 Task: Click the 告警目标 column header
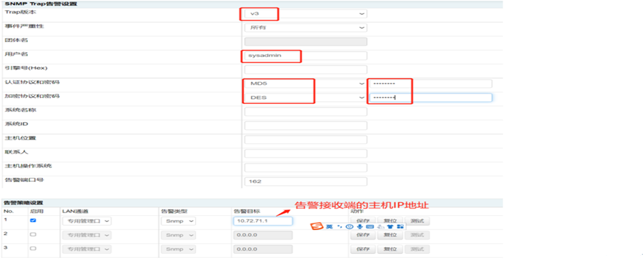(x=246, y=211)
